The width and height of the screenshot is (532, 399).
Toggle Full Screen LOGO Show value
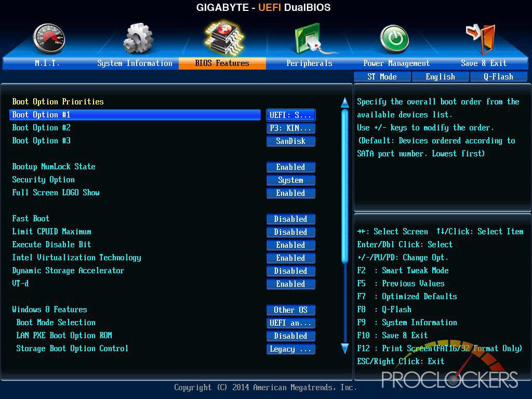(291, 193)
